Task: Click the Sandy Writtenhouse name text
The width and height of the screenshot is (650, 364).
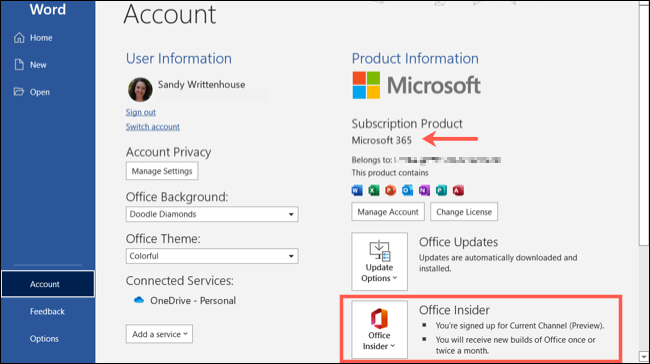Action: [x=201, y=85]
